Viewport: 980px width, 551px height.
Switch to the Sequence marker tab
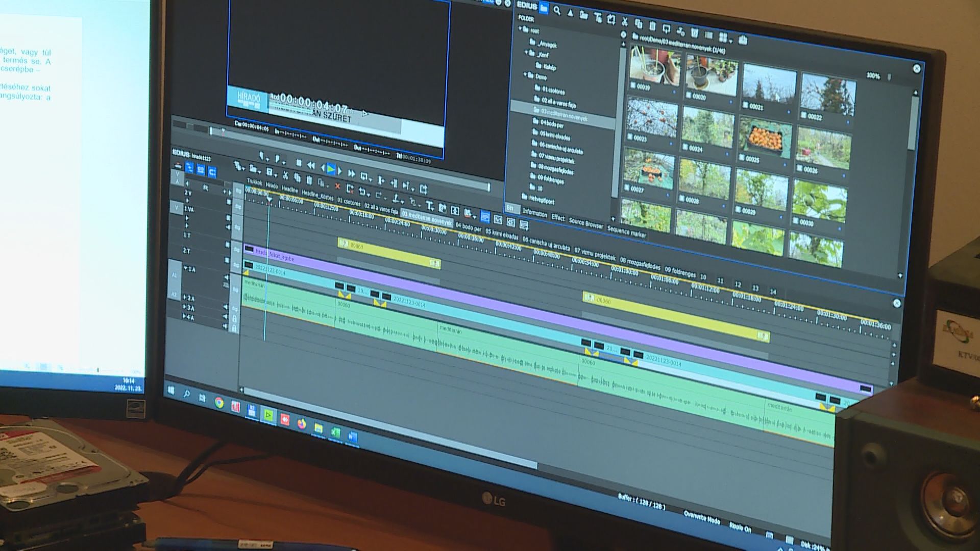[627, 232]
